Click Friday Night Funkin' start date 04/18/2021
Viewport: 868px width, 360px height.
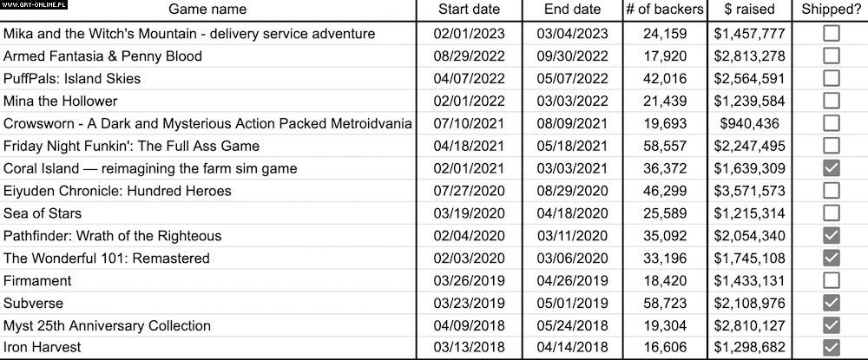click(x=470, y=146)
